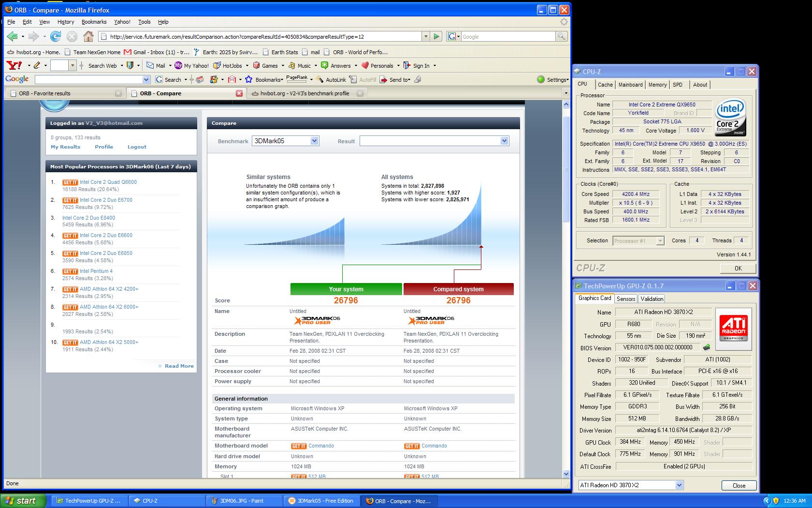
Task: Click the security shield tray icon
Action: 776,501
